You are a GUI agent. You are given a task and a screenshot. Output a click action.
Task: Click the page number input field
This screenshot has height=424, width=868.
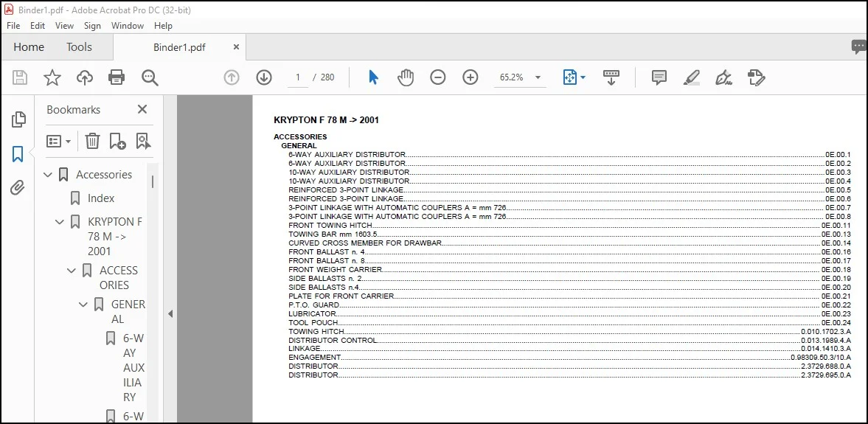coord(298,77)
